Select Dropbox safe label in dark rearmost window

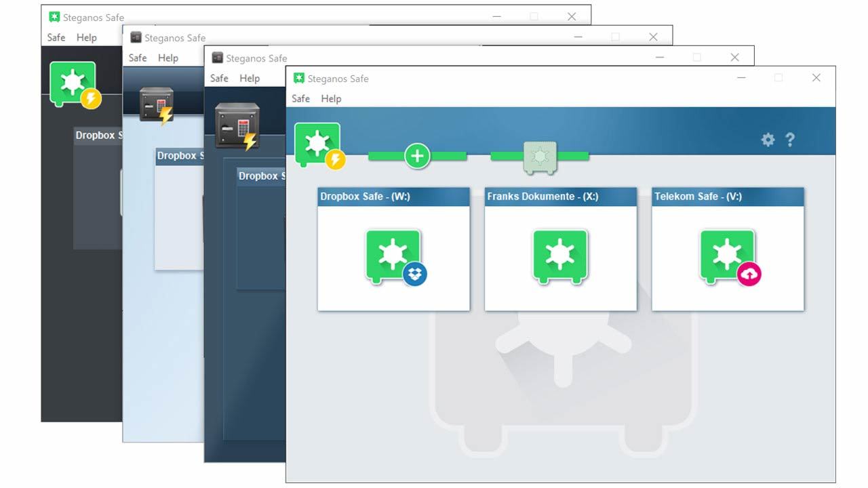click(x=99, y=135)
